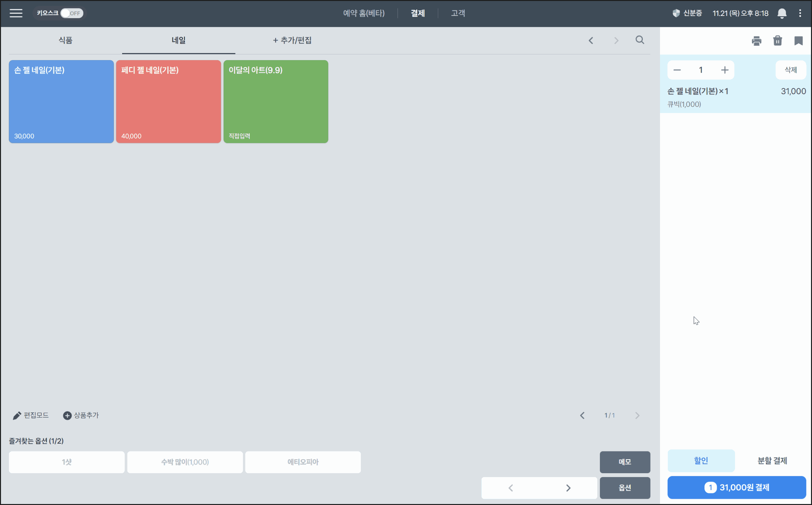Click the trash can icon
Screen dimensions: 812x505
coord(777,41)
